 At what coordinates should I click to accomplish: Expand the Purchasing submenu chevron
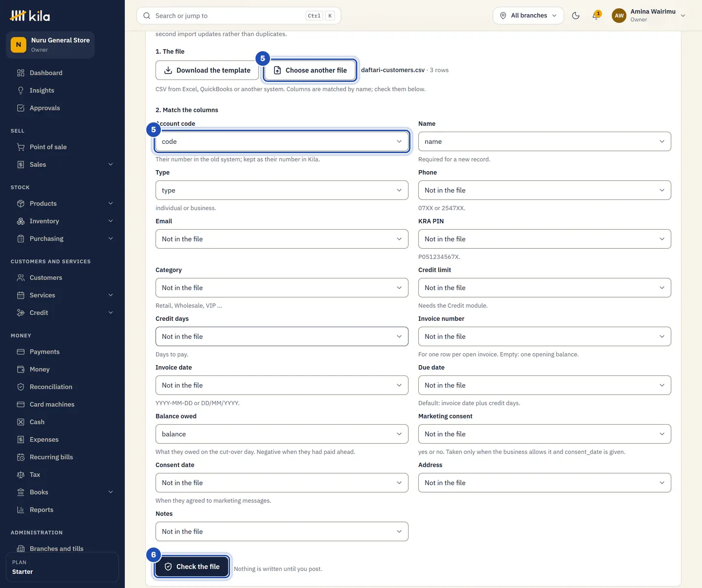(x=111, y=238)
